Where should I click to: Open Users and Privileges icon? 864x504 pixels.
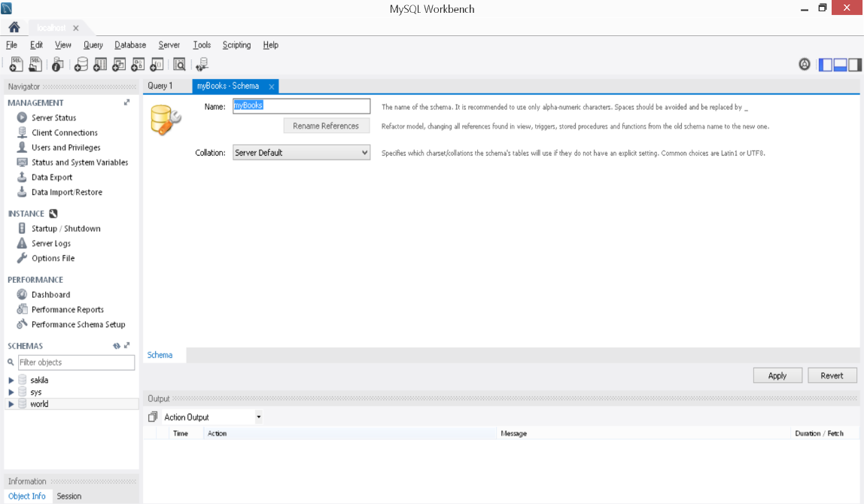click(x=22, y=147)
